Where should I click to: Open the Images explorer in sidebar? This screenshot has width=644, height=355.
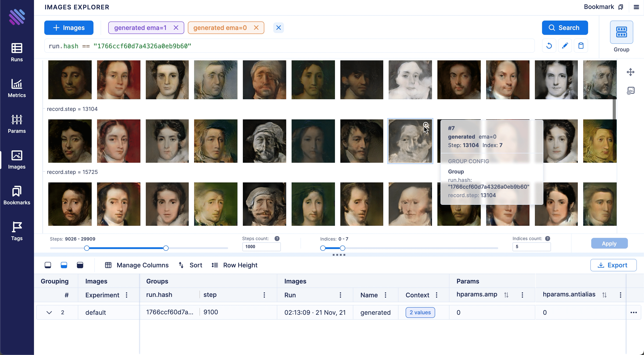tap(17, 159)
